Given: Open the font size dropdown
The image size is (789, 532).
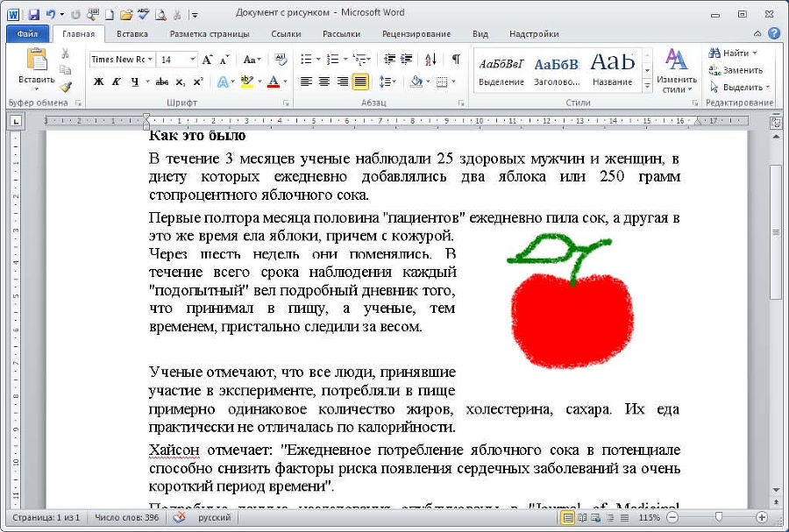Looking at the screenshot, I should (x=192, y=59).
